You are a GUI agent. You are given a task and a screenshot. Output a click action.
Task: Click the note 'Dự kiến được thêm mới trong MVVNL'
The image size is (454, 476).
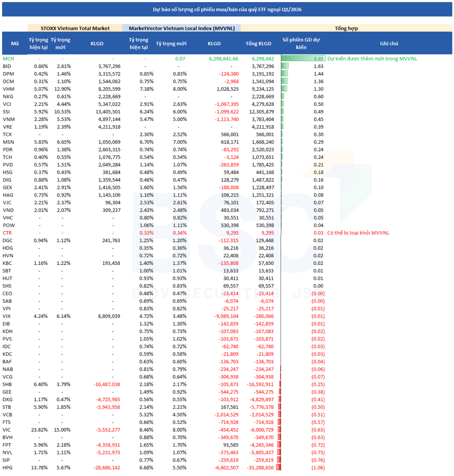(x=372, y=59)
